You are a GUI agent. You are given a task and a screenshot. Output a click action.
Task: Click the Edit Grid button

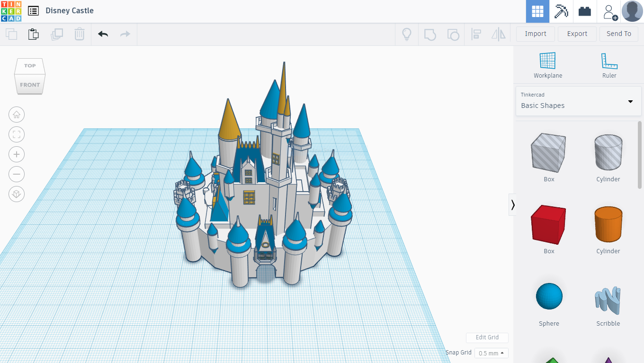(487, 337)
